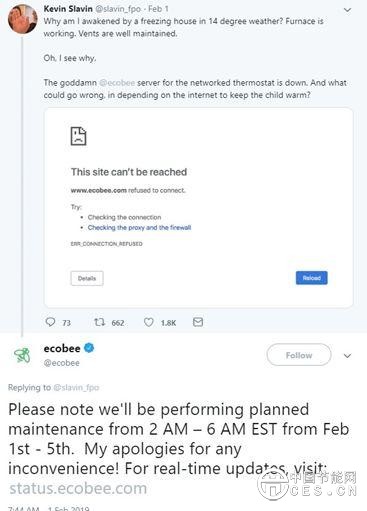Click the Details button
This screenshot has height=511, width=367.
[x=87, y=278]
